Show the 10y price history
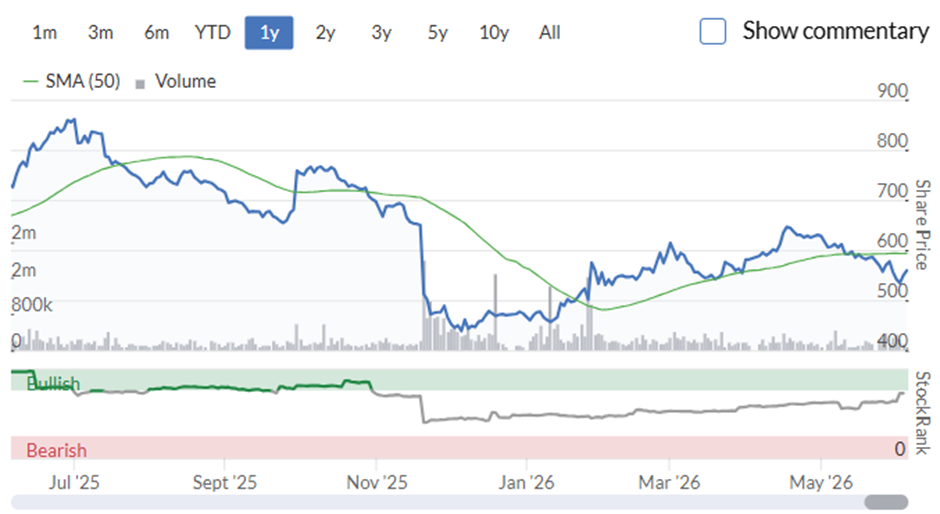 tap(494, 32)
